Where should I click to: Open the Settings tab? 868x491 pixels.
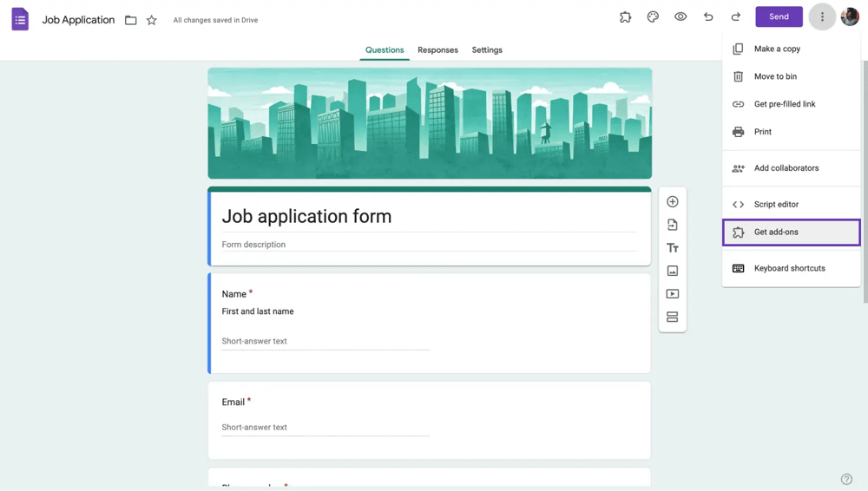(x=487, y=50)
